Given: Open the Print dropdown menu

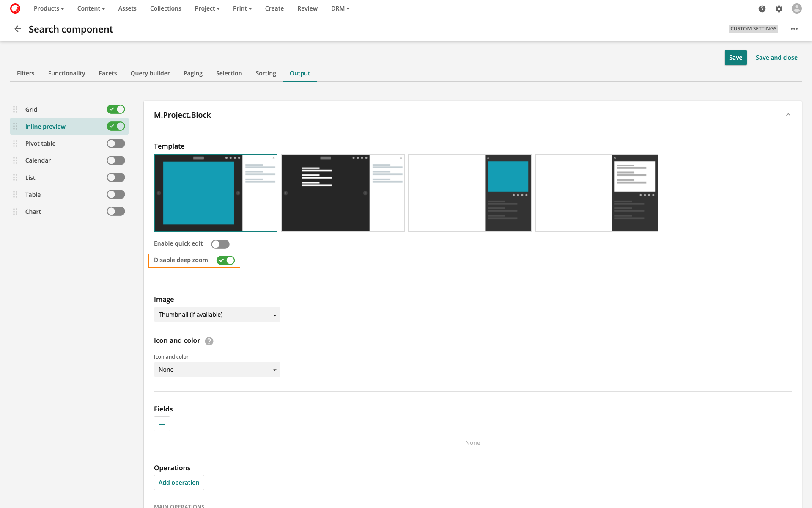Looking at the screenshot, I should coord(242,8).
